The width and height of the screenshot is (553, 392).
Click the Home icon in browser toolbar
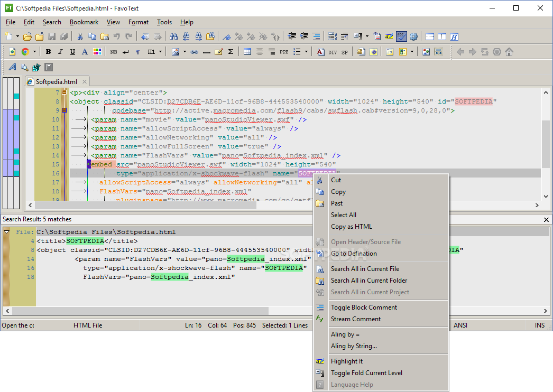click(x=509, y=52)
